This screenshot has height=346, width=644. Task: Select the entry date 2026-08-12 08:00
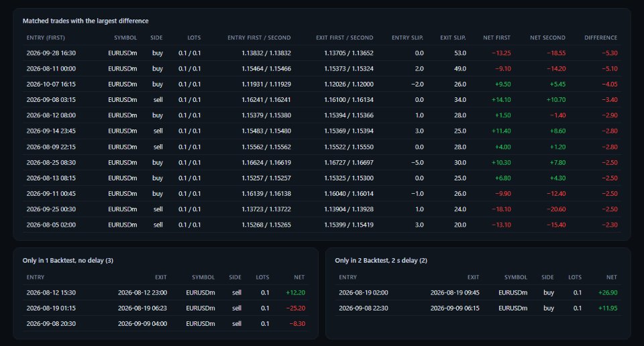[51, 115]
